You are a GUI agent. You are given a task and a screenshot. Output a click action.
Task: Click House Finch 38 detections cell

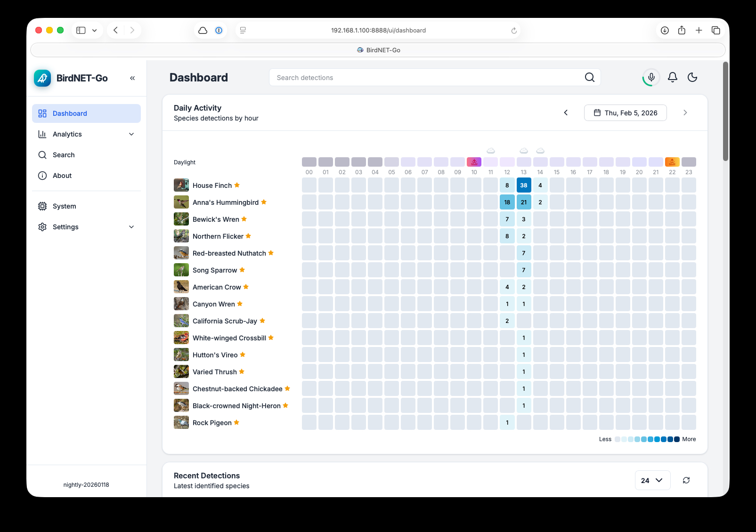pyautogui.click(x=524, y=185)
